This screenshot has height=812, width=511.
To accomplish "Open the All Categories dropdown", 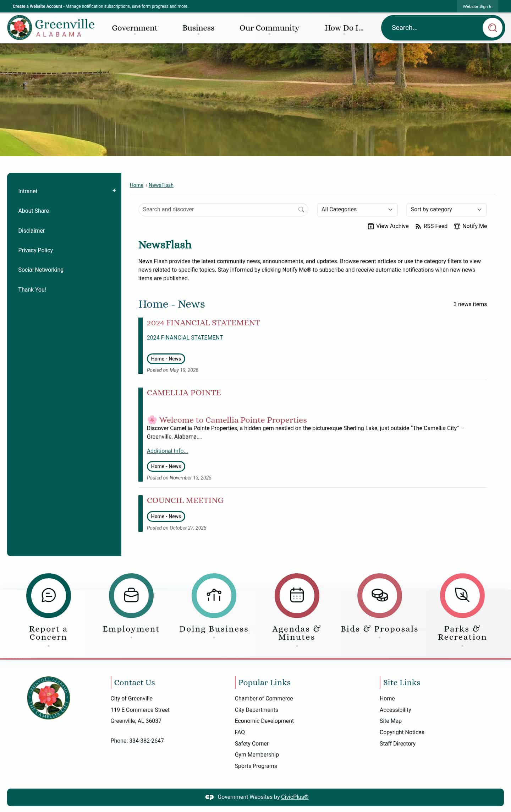I will coord(357,210).
